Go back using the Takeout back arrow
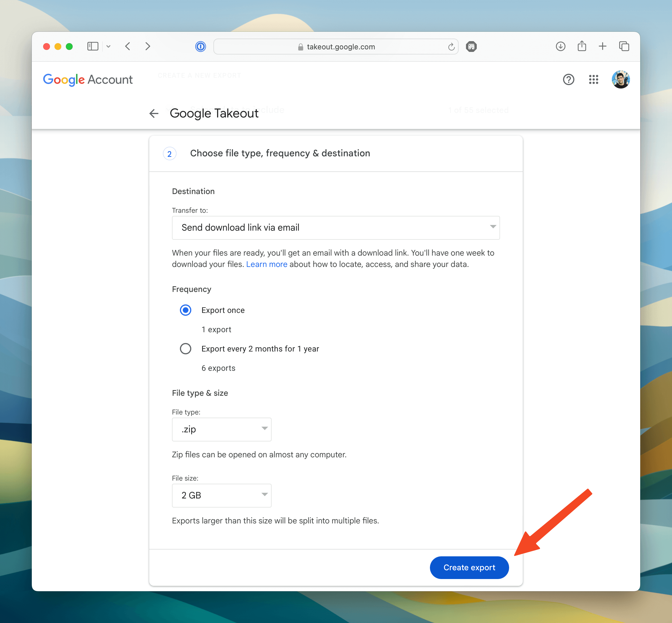 pyautogui.click(x=154, y=113)
